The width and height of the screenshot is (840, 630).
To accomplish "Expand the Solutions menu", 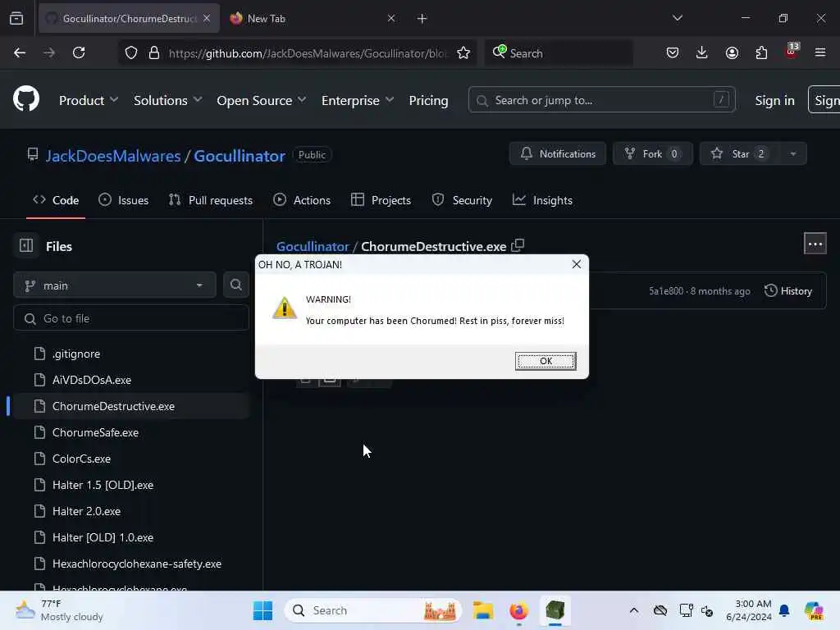I will 167,100.
